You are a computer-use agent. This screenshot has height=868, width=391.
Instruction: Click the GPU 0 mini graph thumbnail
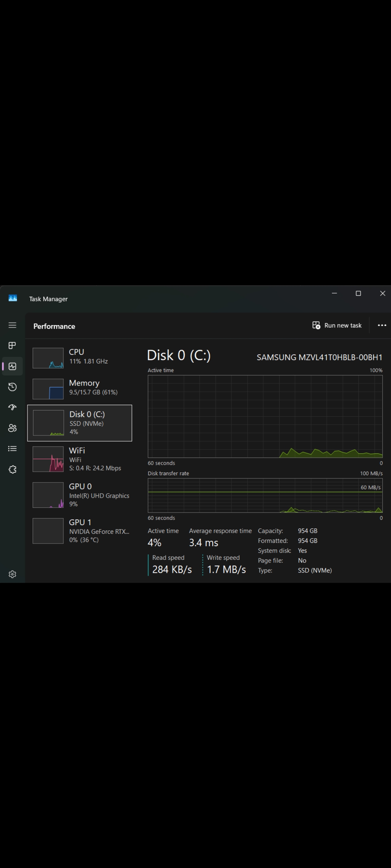[48, 495]
